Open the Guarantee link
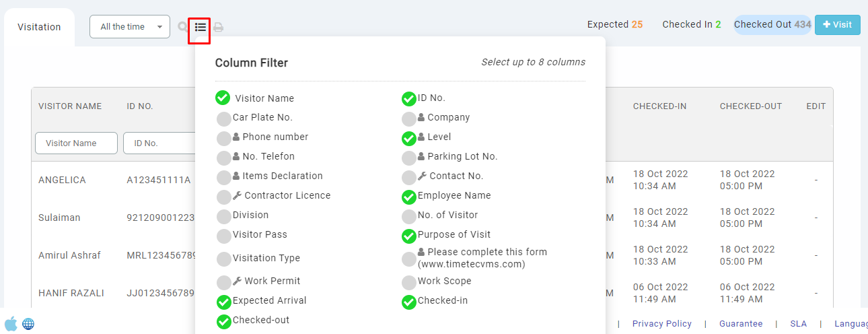This screenshot has height=334, width=868. coord(741,324)
